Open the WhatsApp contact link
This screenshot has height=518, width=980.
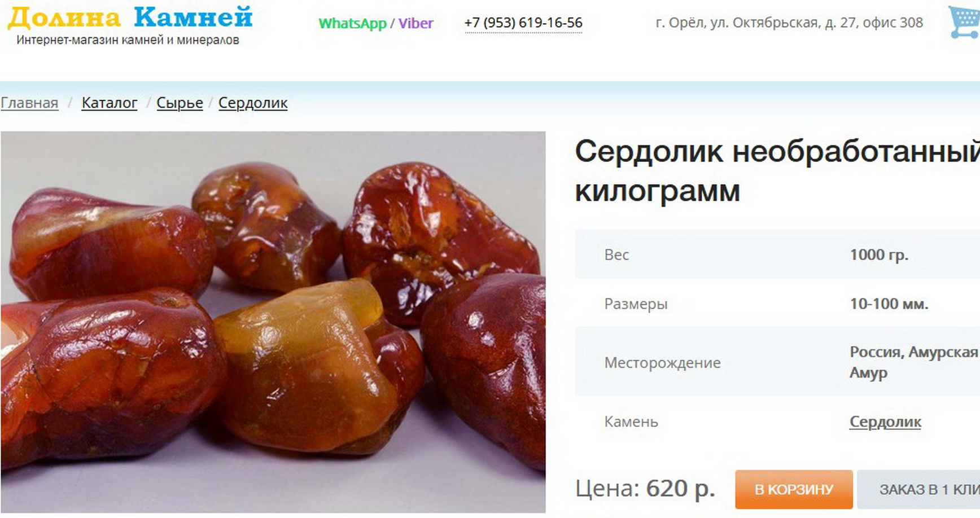[x=352, y=23]
